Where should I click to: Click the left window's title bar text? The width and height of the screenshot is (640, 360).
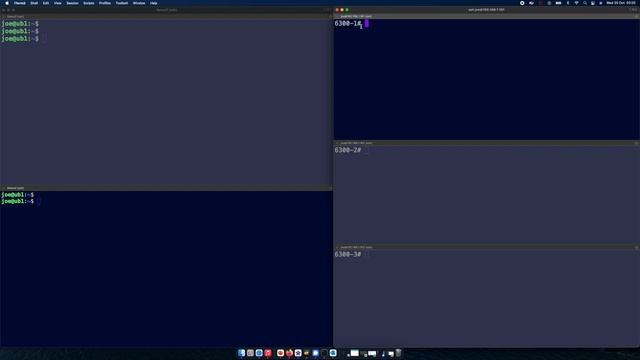pos(167,10)
